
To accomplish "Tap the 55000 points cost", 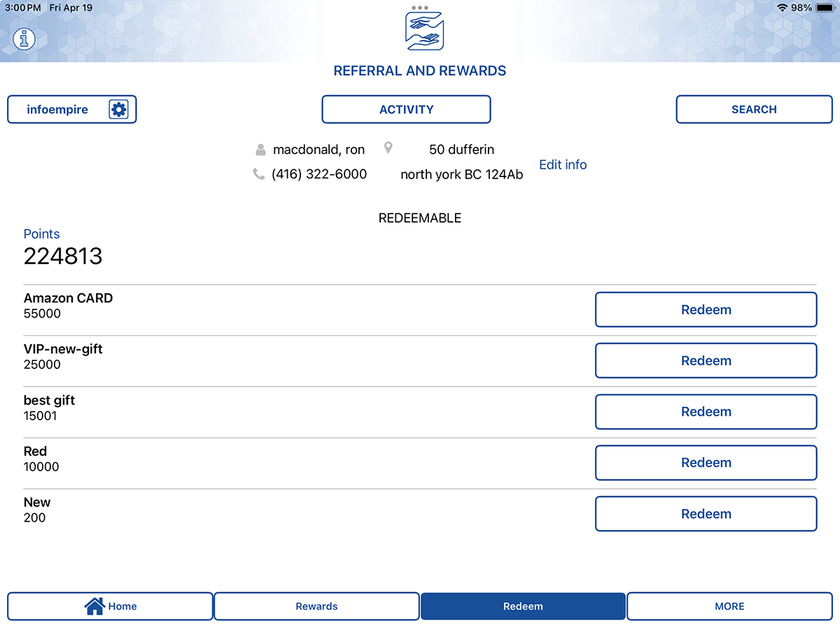I will point(42,314).
